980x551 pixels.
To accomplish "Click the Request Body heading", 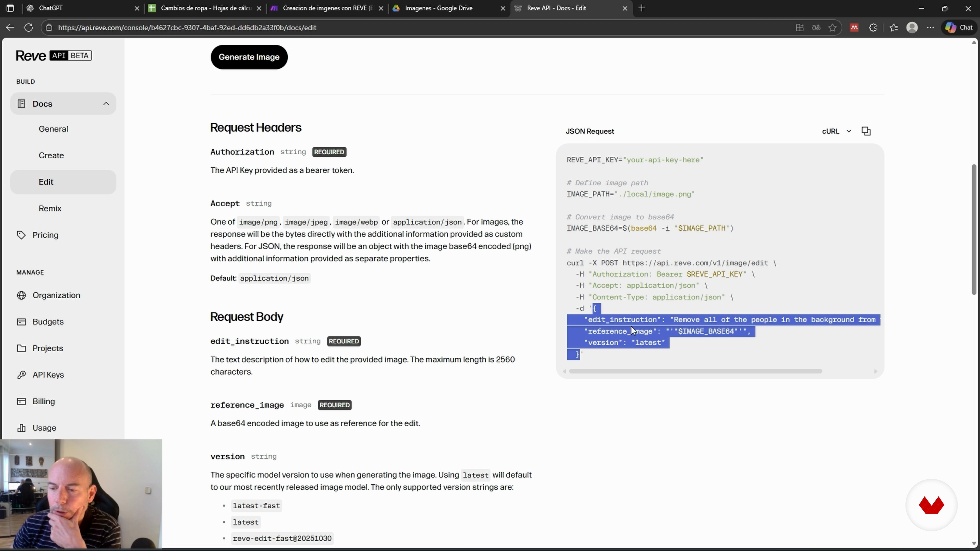I will click(x=247, y=317).
